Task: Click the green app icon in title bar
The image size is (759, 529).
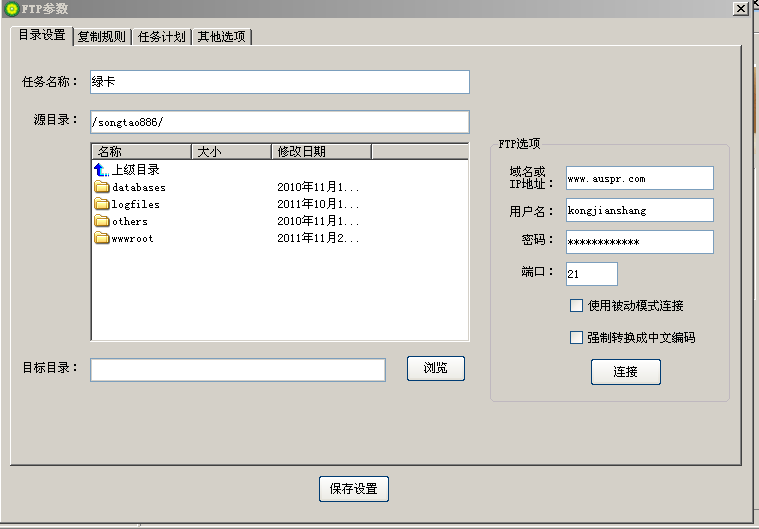Action: pos(11,9)
